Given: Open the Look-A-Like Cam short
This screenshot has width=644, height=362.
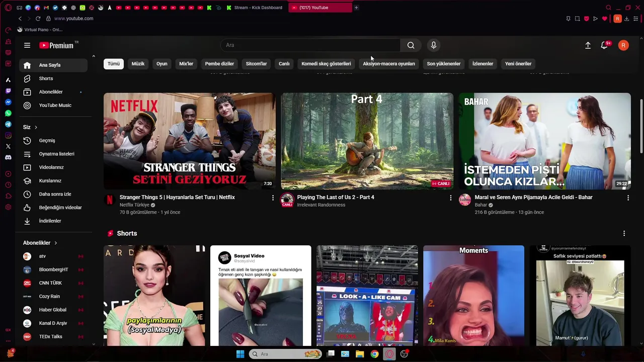Looking at the screenshot, I should [367, 296].
